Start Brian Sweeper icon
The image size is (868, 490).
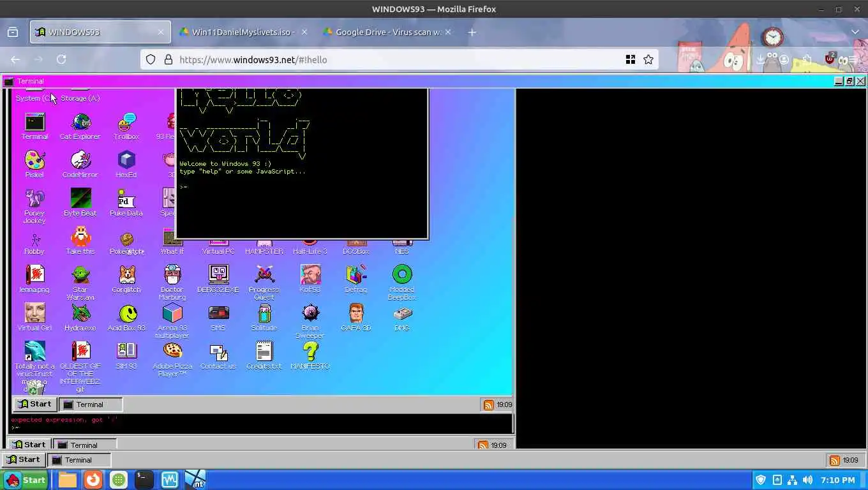[x=310, y=321]
